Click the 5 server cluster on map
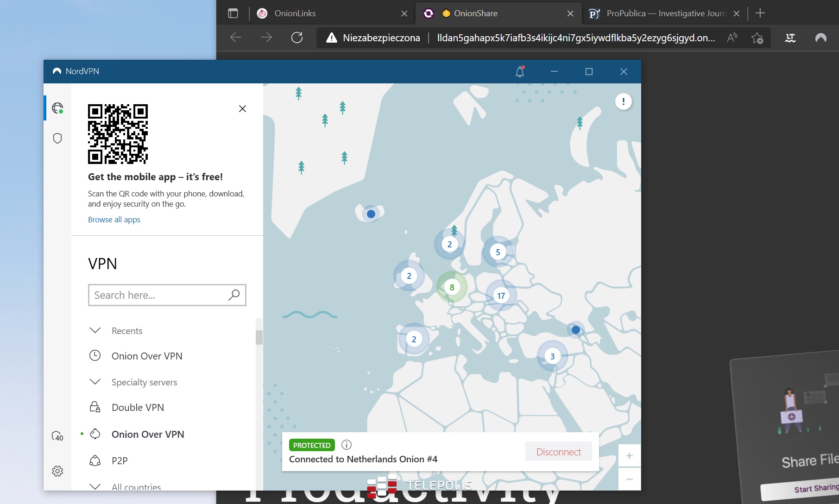The height and width of the screenshot is (504, 839). click(498, 252)
